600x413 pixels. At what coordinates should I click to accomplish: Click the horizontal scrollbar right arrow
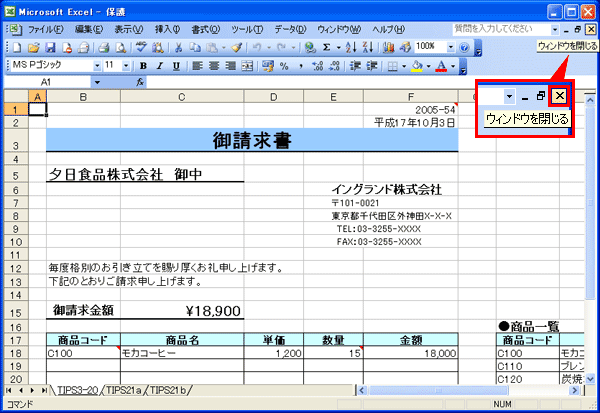point(574,390)
